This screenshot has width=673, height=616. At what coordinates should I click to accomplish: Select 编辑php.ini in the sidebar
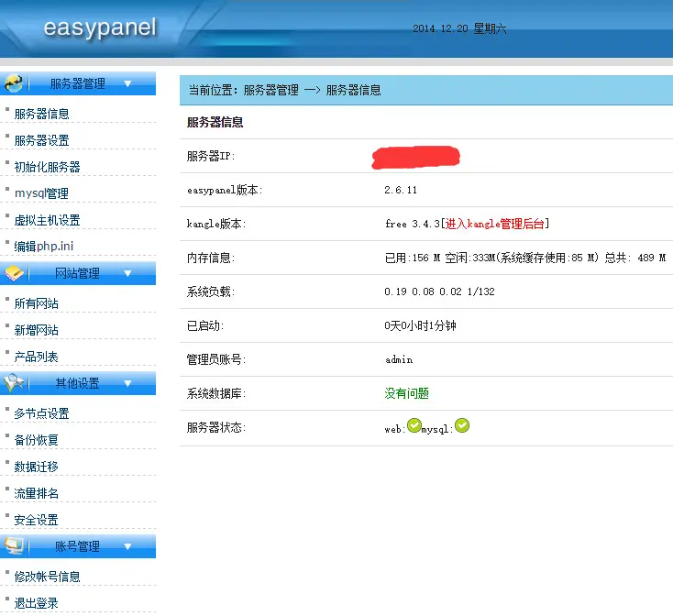(43, 247)
